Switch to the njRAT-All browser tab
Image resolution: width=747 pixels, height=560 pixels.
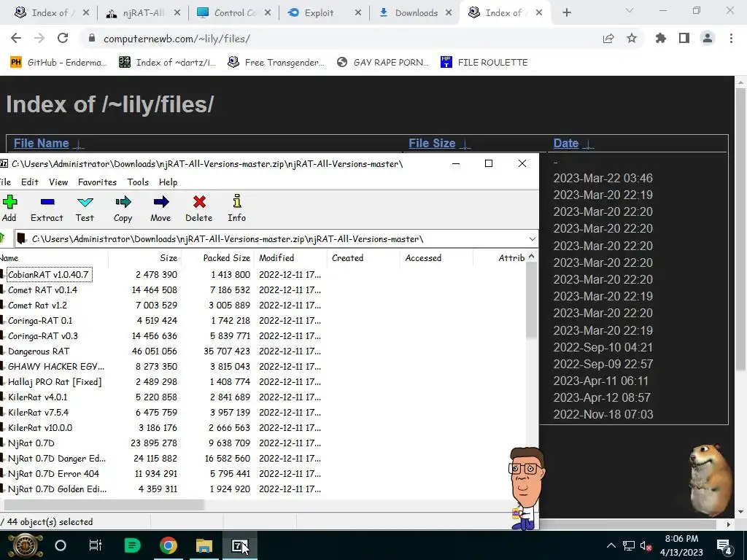pyautogui.click(x=143, y=13)
